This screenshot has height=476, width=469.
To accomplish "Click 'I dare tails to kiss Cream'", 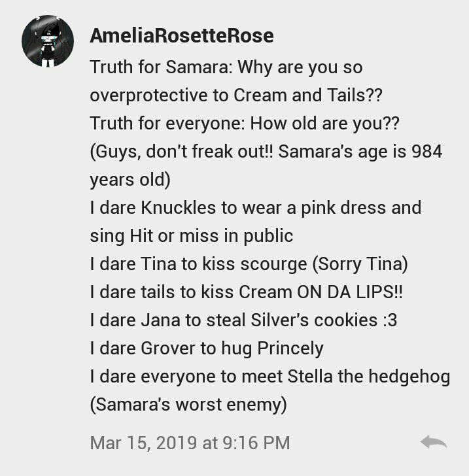I will pos(190,292).
